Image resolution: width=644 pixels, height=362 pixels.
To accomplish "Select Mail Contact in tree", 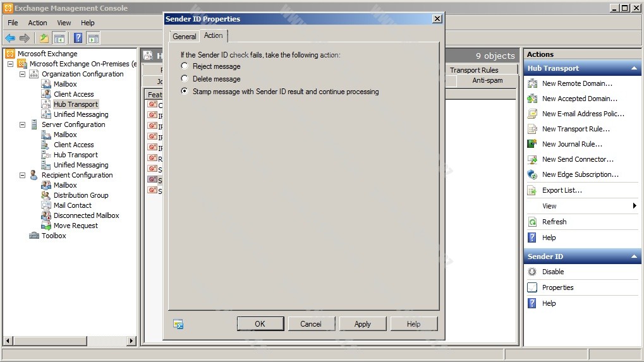I will pos(73,205).
